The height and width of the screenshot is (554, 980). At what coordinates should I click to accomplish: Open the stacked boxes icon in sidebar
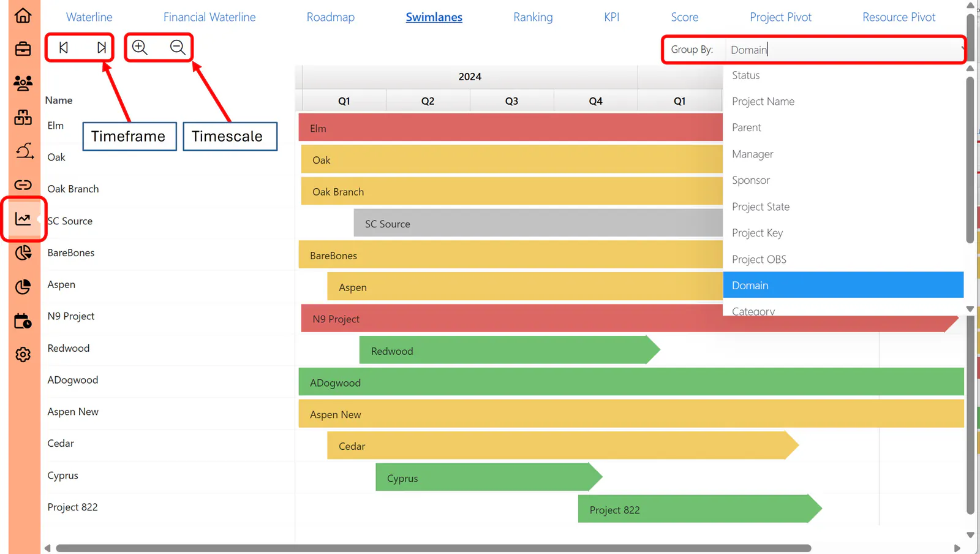click(x=23, y=116)
